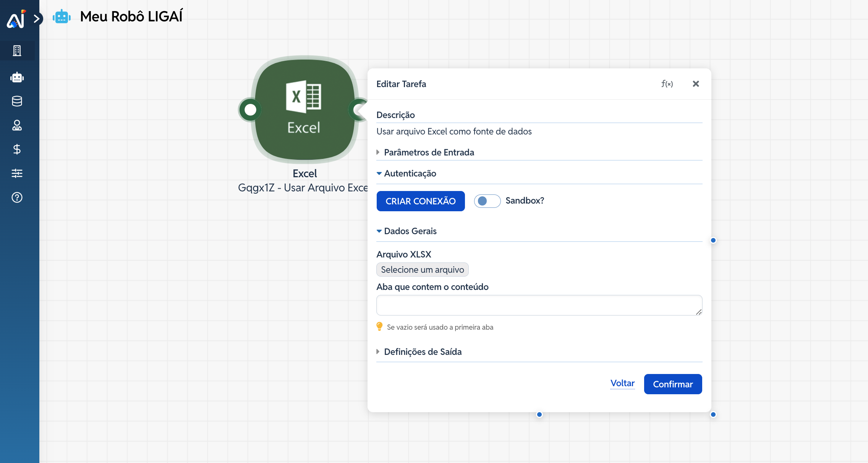Toggle the Sandbox switch
Viewport: 868px width, 463px height.
tap(487, 201)
